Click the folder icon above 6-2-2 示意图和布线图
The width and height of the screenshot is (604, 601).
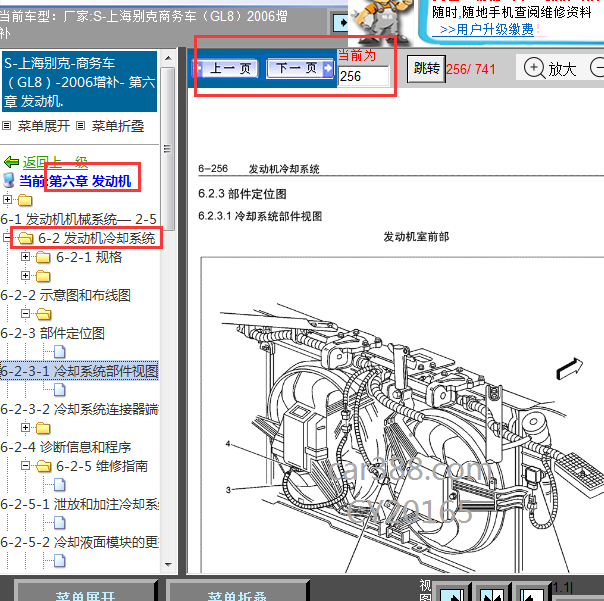[43, 276]
